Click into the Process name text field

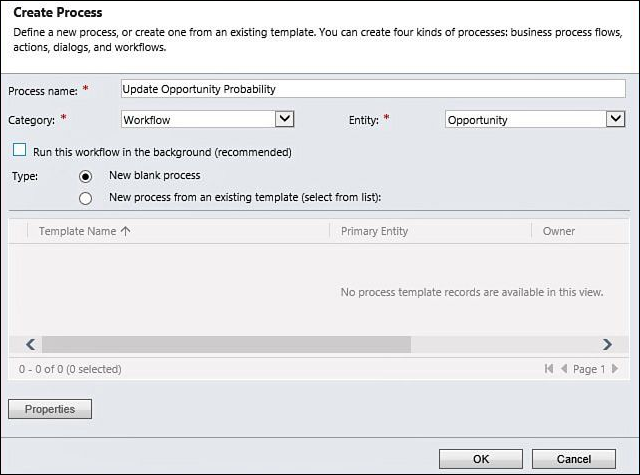373,89
